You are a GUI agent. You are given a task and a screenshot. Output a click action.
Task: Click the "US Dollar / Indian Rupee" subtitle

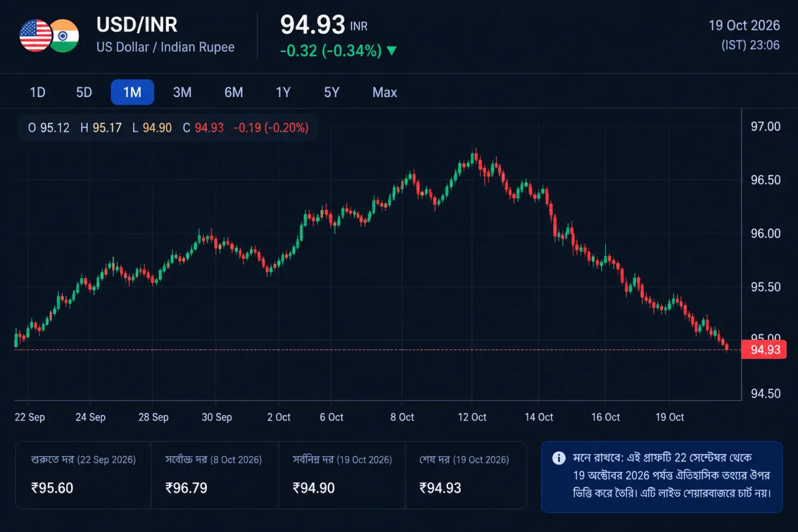(166, 48)
